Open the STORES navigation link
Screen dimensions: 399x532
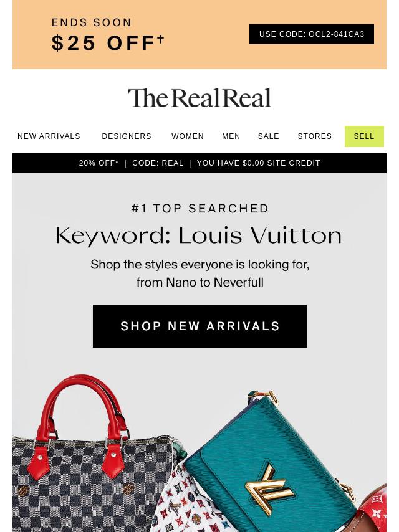[x=314, y=136]
